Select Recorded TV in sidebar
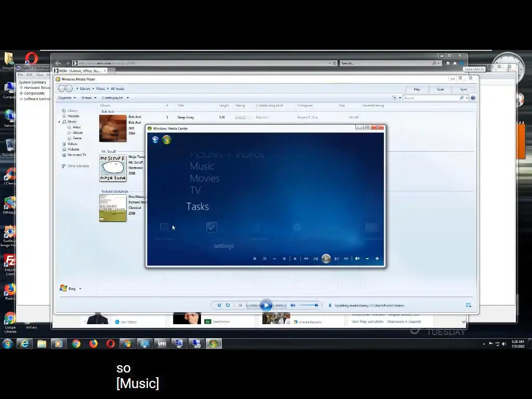 point(77,155)
